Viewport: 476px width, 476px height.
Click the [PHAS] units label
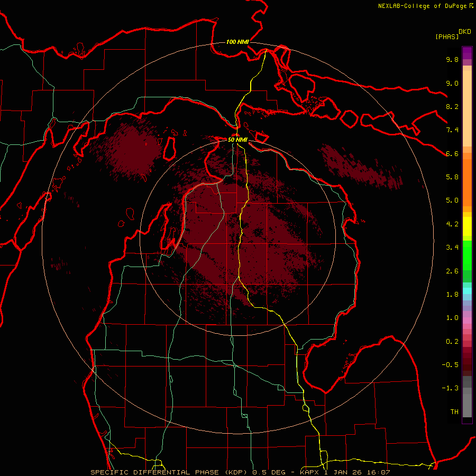click(447, 36)
